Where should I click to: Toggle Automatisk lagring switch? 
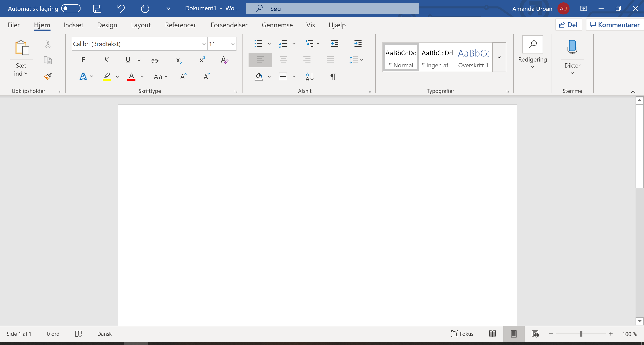point(71,8)
